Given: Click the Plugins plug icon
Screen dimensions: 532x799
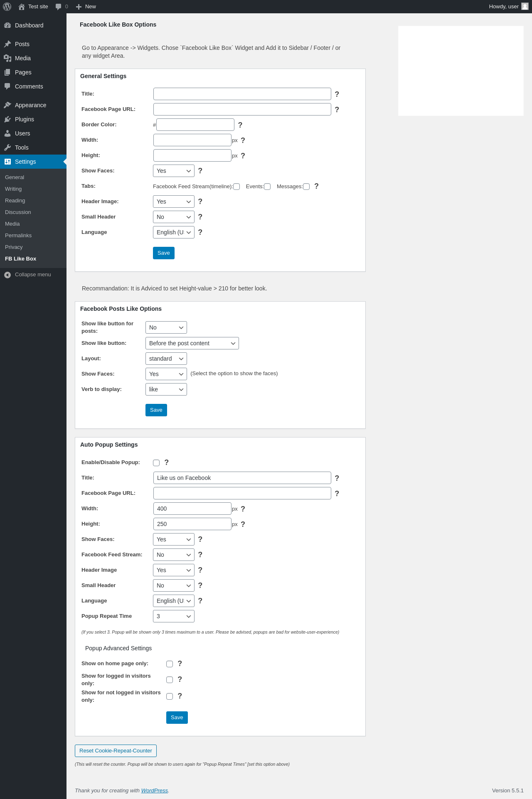Looking at the screenshot, I should click(7, 119).
